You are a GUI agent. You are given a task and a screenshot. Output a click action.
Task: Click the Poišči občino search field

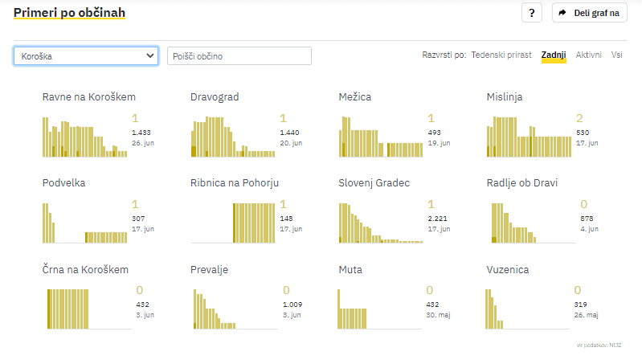[x=239, y=55]
